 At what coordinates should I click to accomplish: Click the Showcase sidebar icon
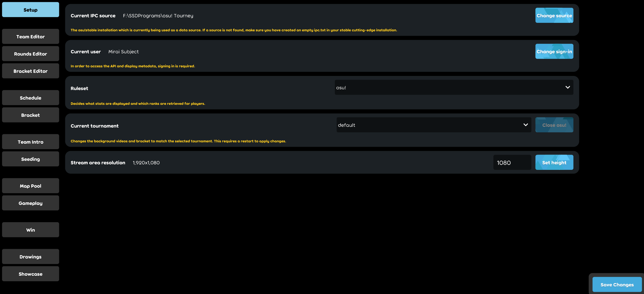(x=30, y=273)
